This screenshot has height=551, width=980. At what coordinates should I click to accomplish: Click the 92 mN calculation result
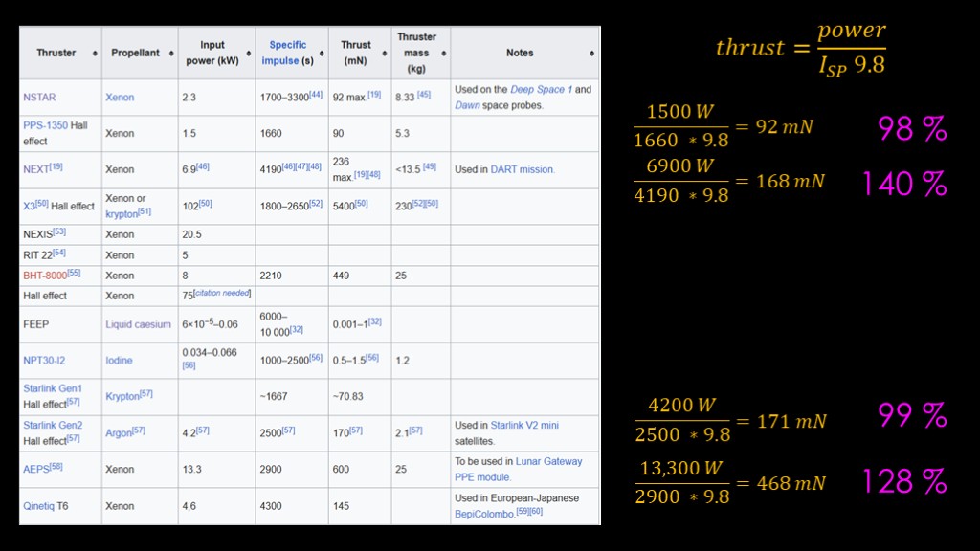point(785,127)
